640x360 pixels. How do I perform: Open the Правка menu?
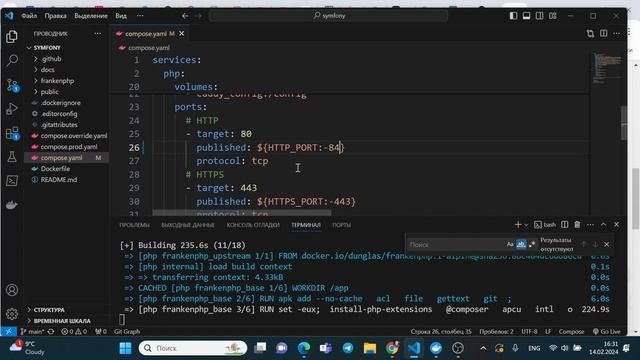click(56, 16)
